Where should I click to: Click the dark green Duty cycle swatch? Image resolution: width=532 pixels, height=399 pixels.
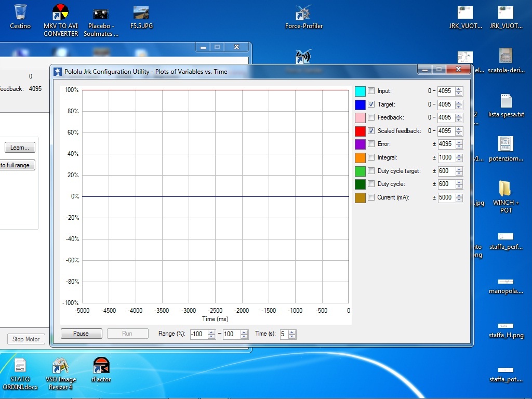coord(360,184)
